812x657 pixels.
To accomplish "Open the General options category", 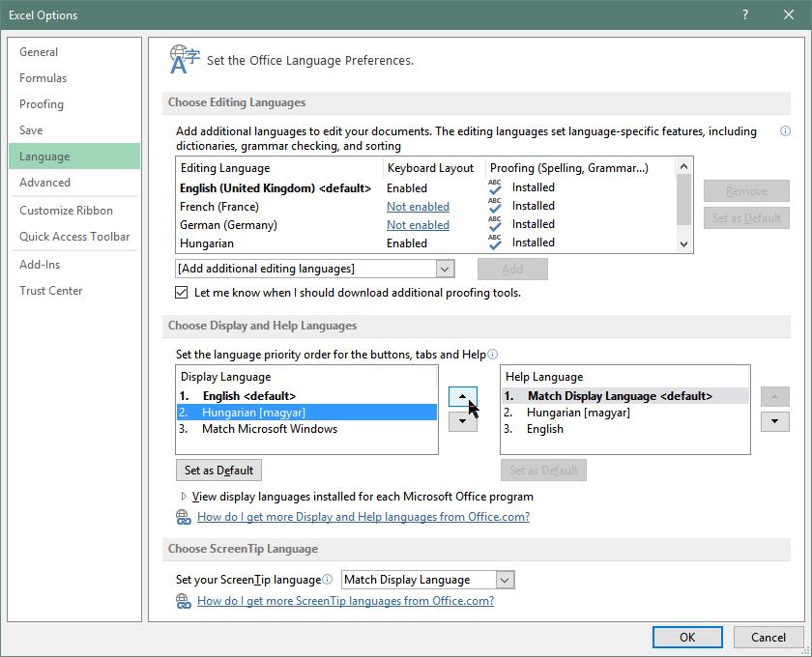I will pos(74,52).
